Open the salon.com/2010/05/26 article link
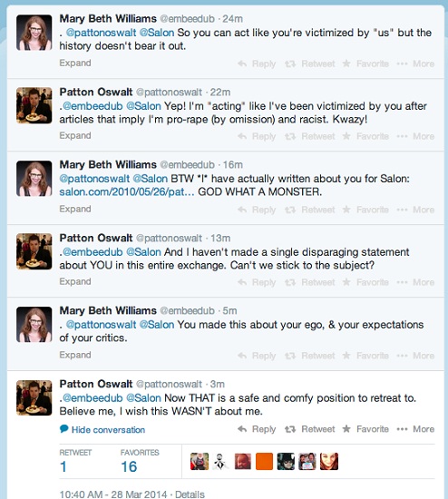 point(127,192)
